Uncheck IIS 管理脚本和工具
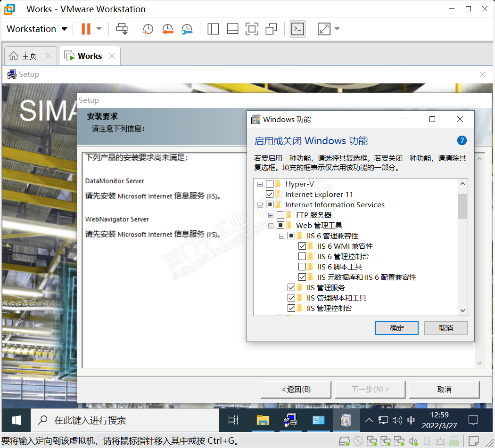The width and height of the screenshot is (495, 448). 291,298
